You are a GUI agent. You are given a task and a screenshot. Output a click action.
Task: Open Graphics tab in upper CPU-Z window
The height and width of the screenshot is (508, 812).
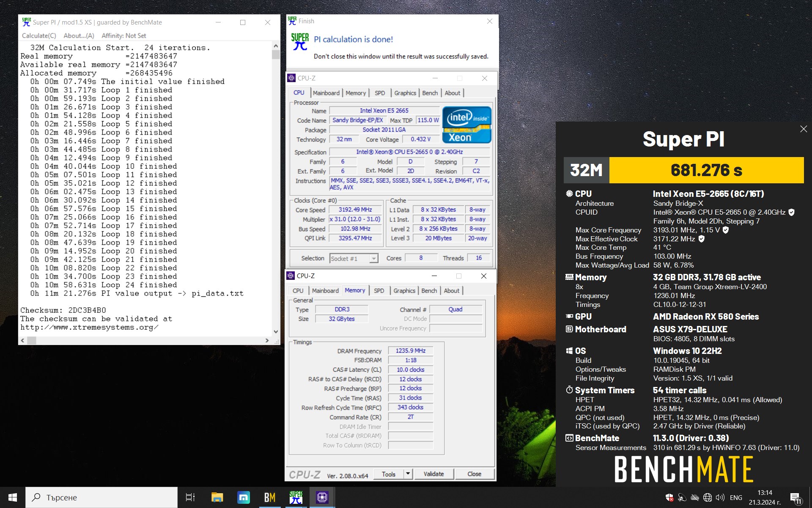[405, 93]
